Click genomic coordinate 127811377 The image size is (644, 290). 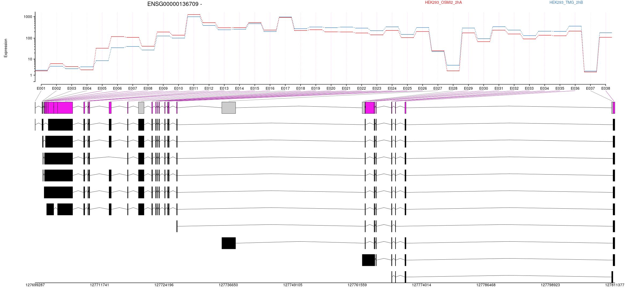[615, 285]
